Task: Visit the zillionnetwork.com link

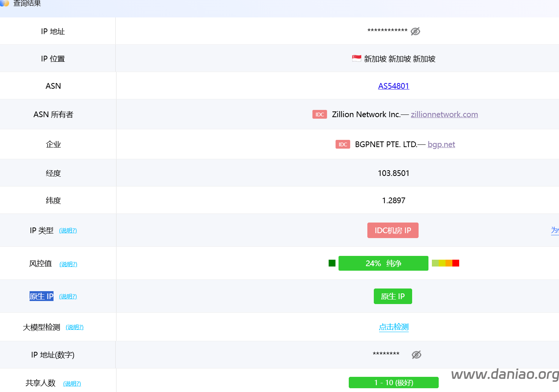Action: pos(444,114)
